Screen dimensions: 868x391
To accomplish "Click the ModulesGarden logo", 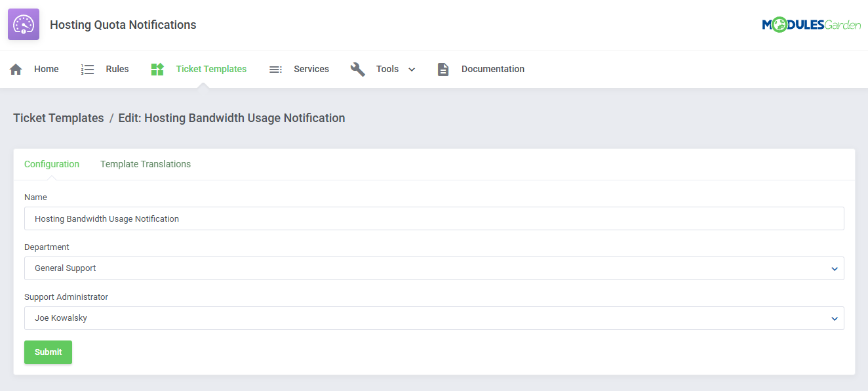I will 811,24.
